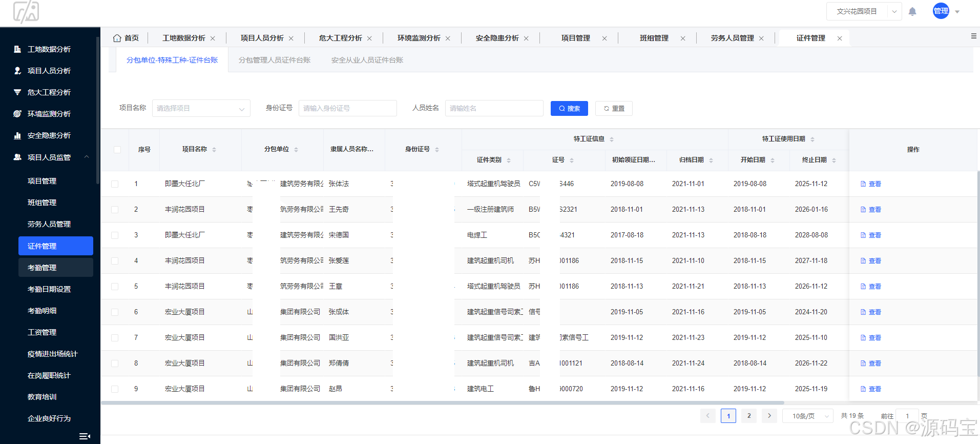The image size is (980, 444).
Task: Sort by 分包单位 column sort arrows
Action: (x=296, y=150)
